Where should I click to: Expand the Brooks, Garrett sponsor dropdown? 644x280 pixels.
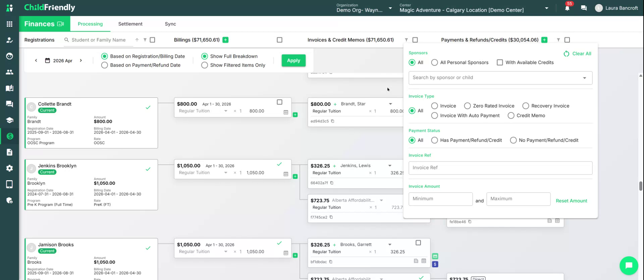coord(390,245)
